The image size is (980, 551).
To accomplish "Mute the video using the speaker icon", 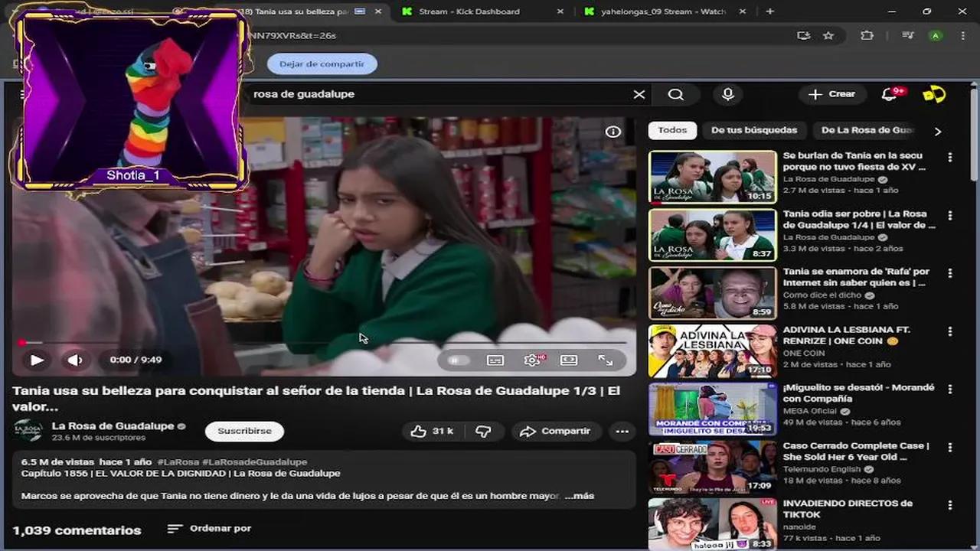I will pos(75,360).
